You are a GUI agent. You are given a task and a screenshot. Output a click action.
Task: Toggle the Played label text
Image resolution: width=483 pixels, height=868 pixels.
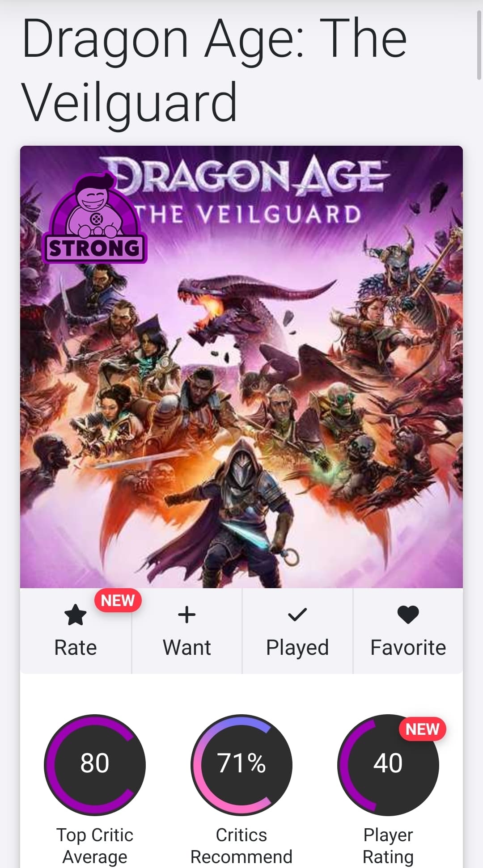pos(297,648)
